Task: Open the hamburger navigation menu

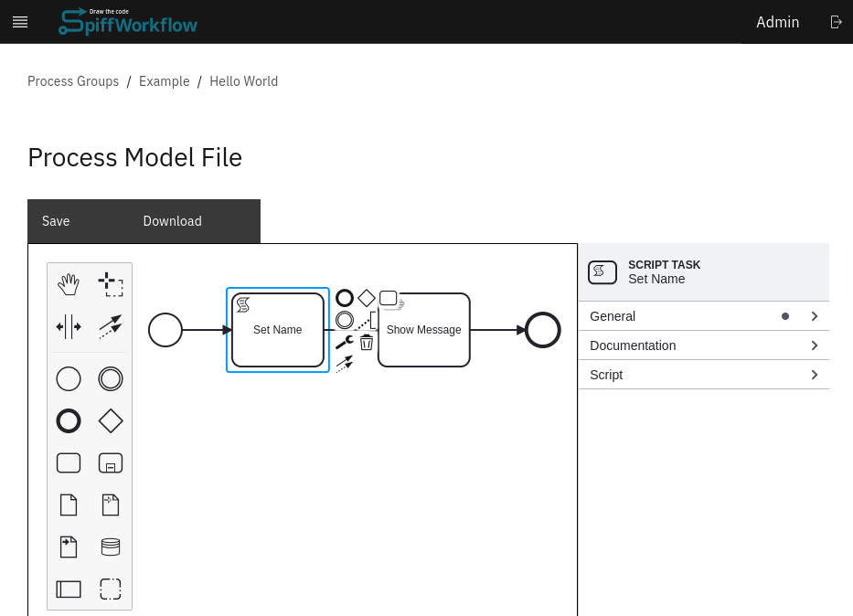Action: click(x=20, y=22)
